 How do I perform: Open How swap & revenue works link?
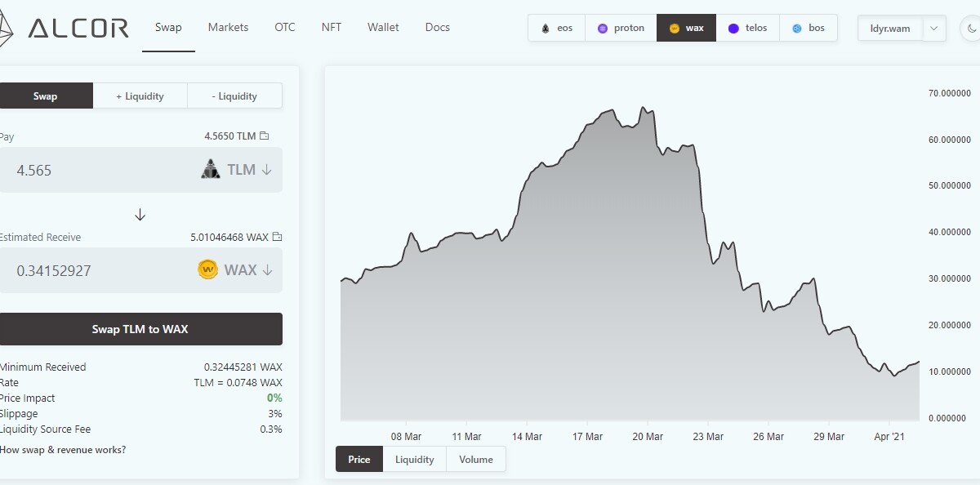63,450
